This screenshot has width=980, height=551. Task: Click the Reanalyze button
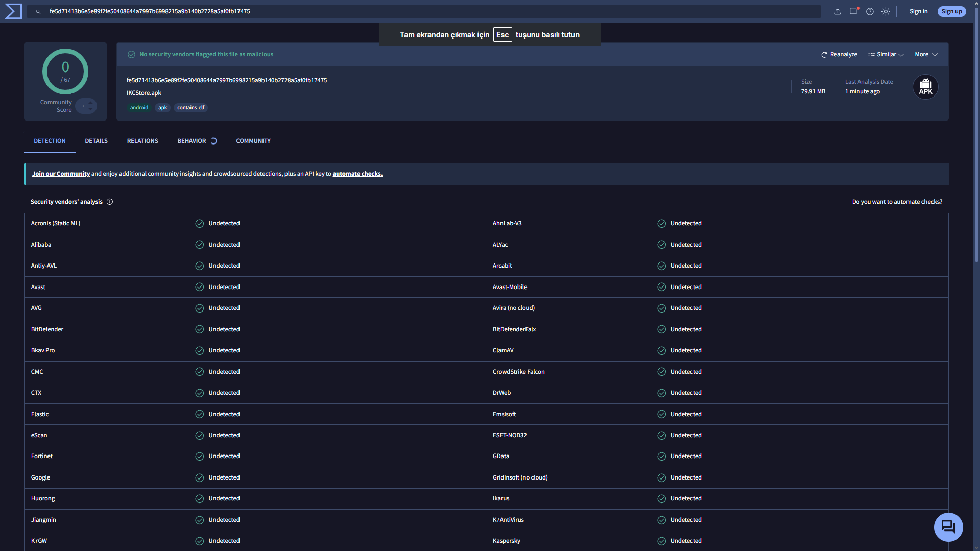coord(839,54)
